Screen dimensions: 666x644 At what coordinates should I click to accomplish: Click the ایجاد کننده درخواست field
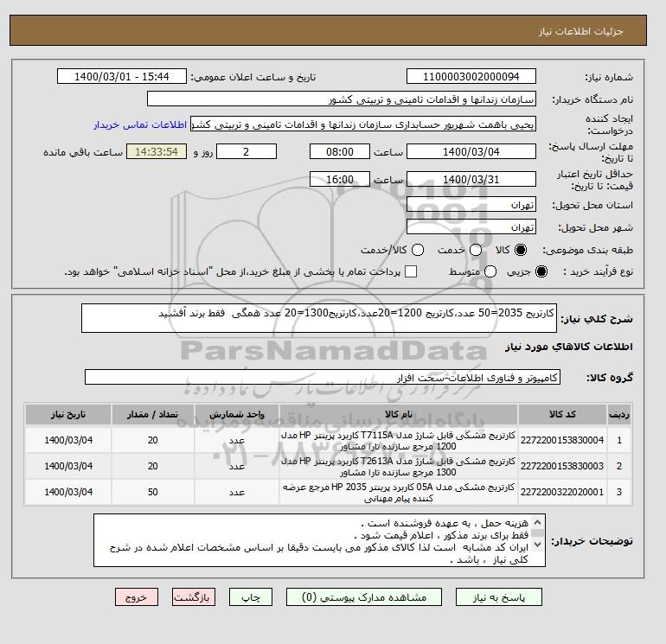click(x=363, y=124)
